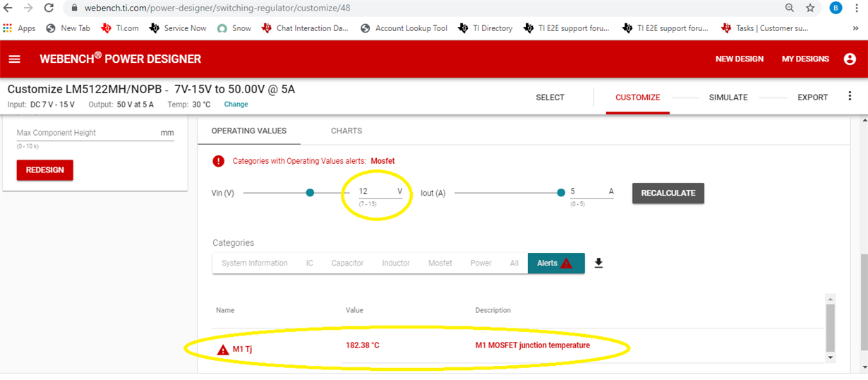Open the Service Now bookmark
Image resolution: width=868 pixels, height=380 pixels.
click(178, 28)
